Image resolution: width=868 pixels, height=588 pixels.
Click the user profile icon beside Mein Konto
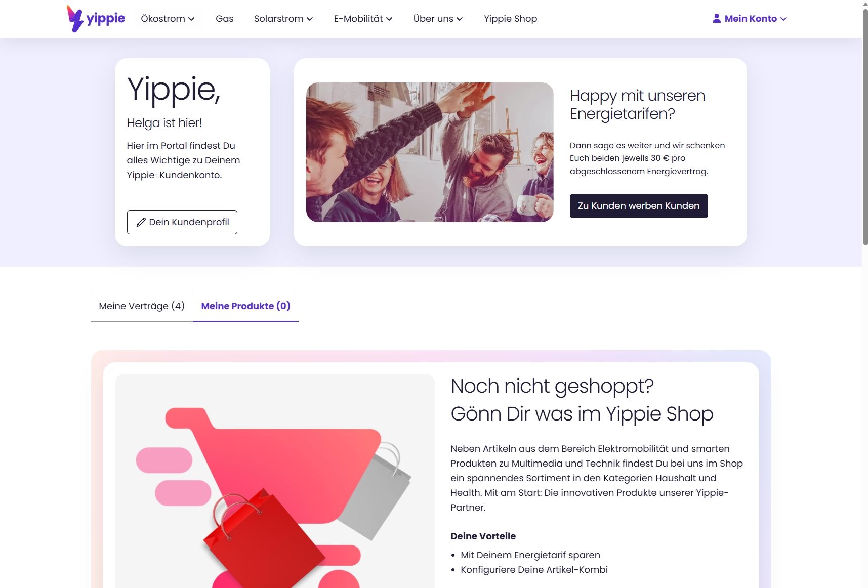click(x=717, y=19)
